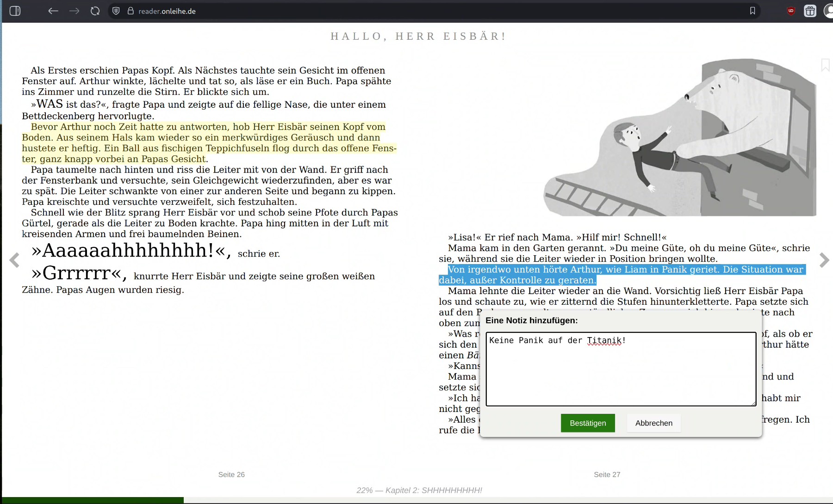
Task: Turn to the previous page with left chevron
Action: 14,260
